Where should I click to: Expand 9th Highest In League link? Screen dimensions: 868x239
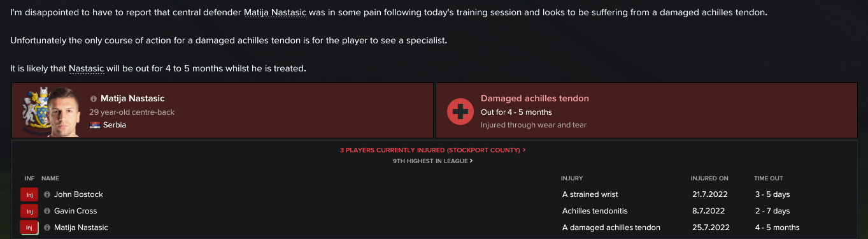coord(433,161)
